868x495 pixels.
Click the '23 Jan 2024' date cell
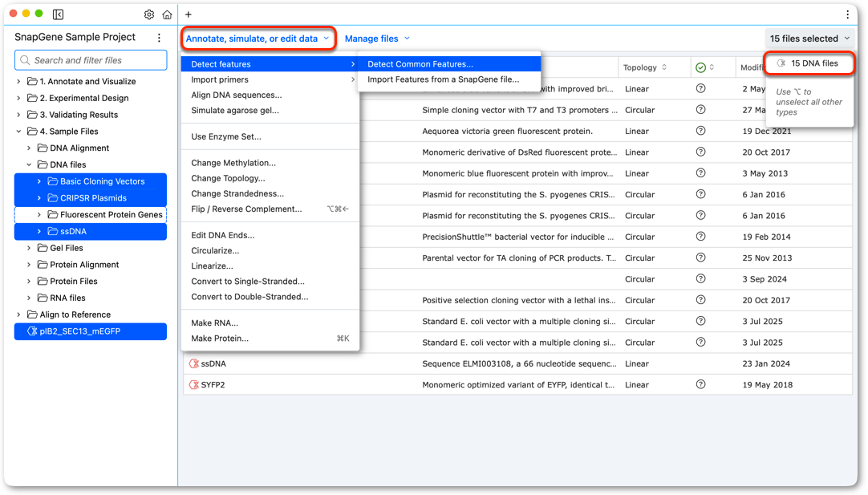[x=766, y=363]
